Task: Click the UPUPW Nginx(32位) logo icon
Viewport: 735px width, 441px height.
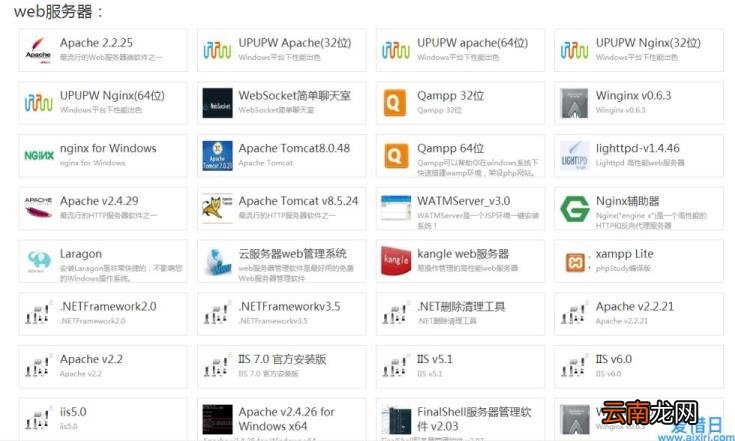Action: tap(574, 50)
